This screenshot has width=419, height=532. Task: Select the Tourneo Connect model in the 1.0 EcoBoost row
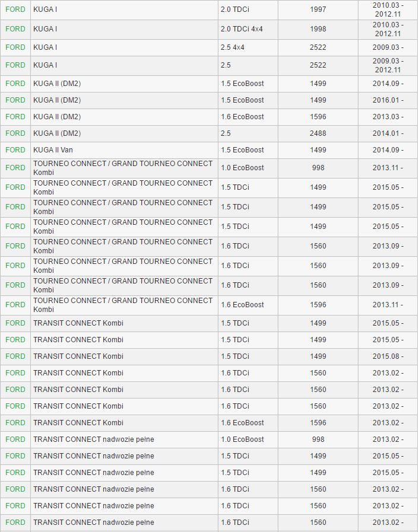(123, 168)
